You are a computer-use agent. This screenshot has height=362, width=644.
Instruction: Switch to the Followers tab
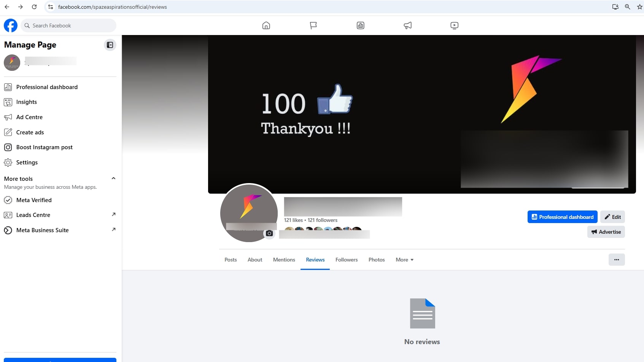tap(346, 260)
